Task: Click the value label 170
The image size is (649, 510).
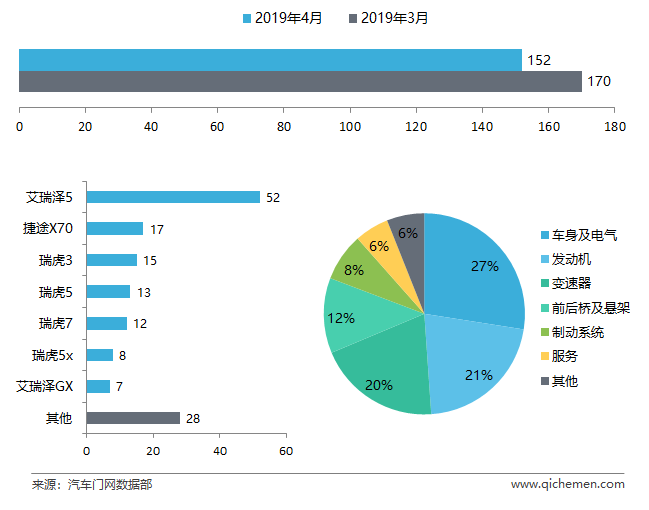Action: [599, 82]
